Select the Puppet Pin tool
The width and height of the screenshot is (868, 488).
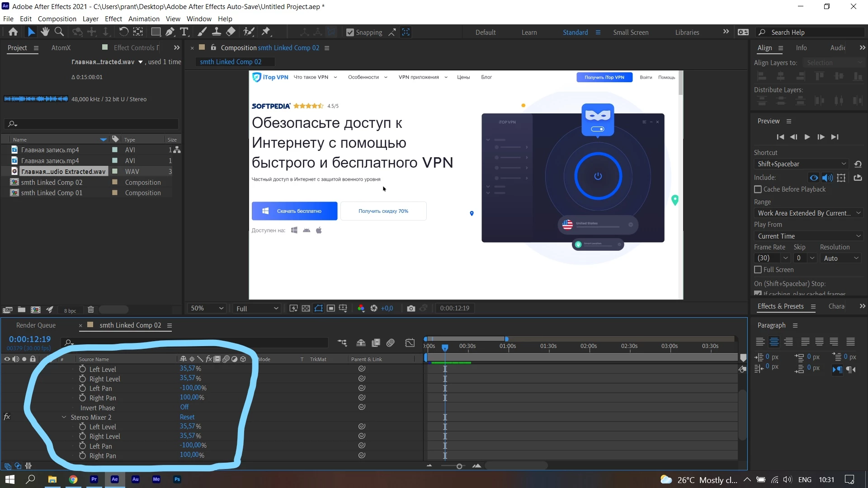266,32
